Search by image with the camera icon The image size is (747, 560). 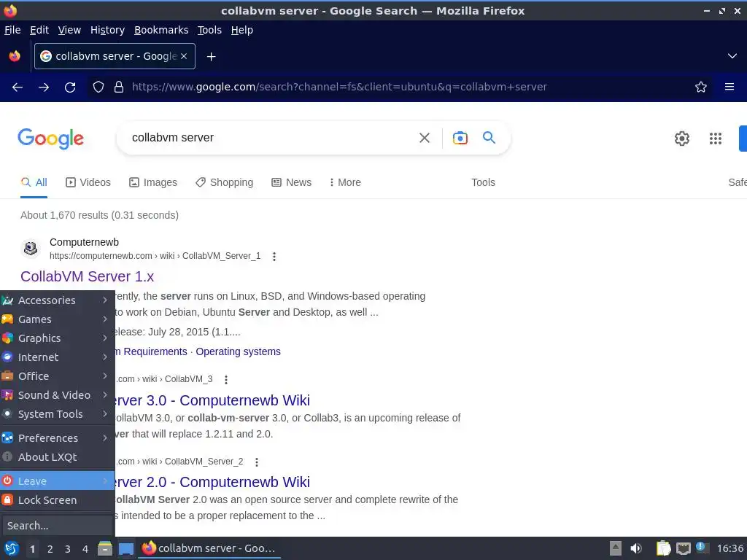(x=460, y=138)
